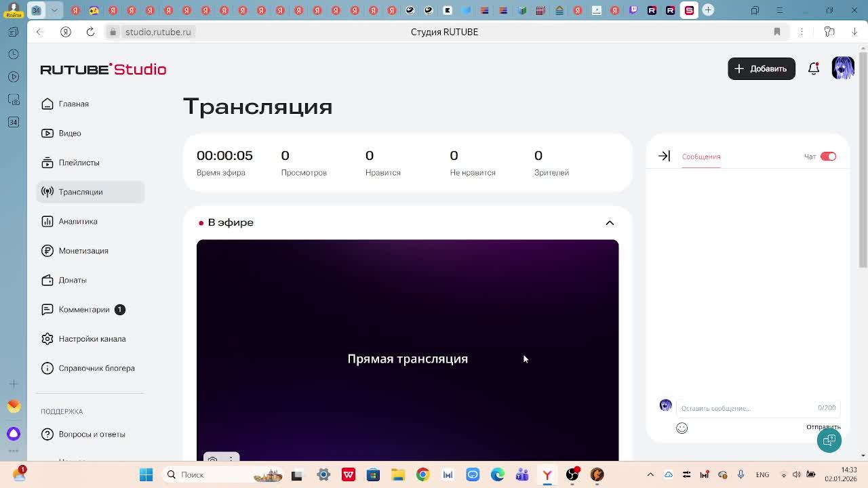Click the ENG language indicator

(762, 474)
